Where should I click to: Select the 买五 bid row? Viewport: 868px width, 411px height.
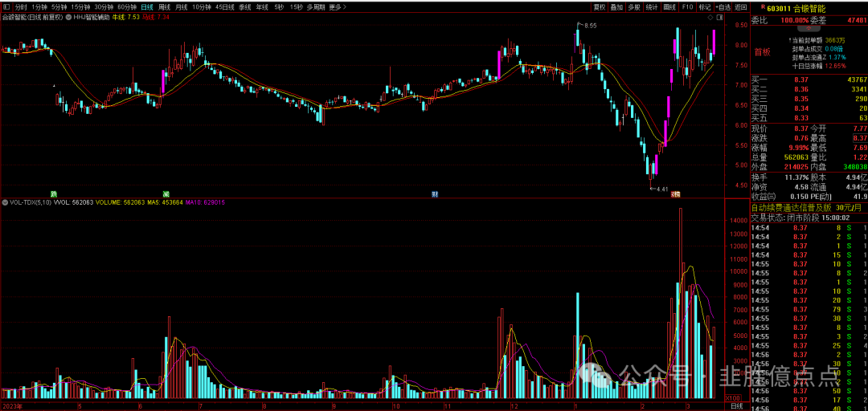click(x=809, y=118)
